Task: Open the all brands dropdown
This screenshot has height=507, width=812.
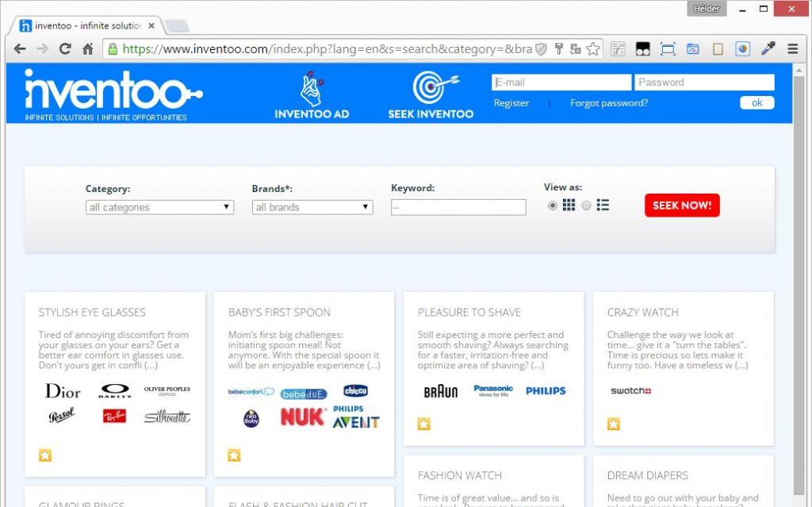Action: [x=312, y=207]
